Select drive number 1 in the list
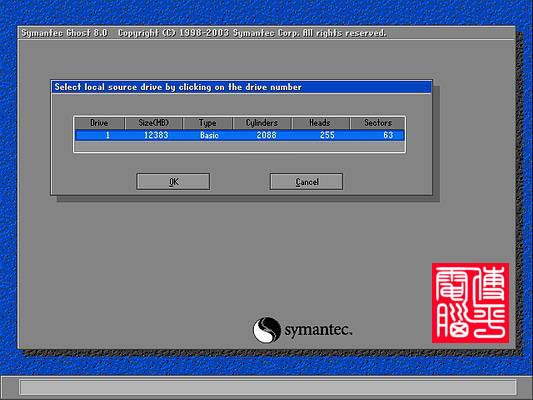This screenshot has width=533, height=400. coord(107,135)
